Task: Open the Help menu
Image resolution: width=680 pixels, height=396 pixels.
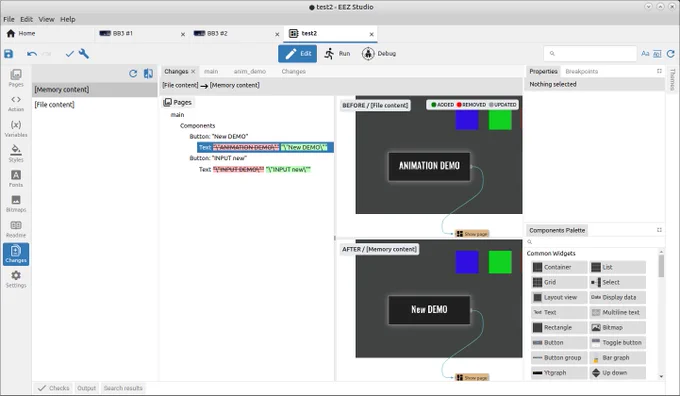Action: [x=68, y=19]
